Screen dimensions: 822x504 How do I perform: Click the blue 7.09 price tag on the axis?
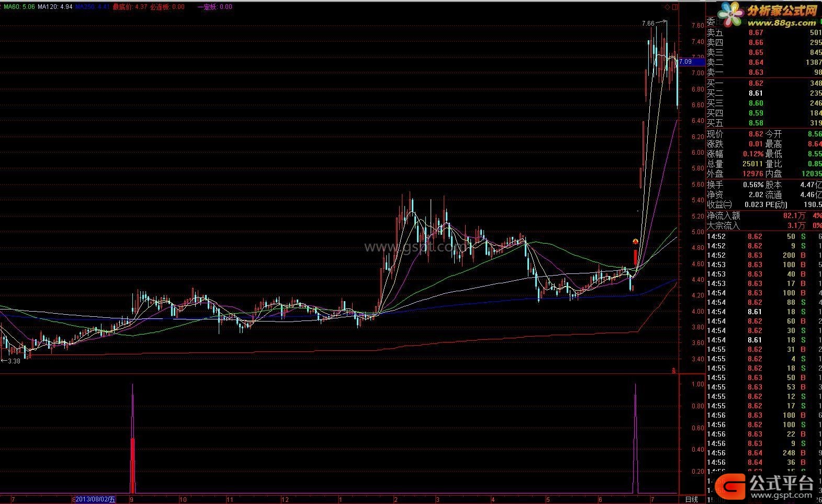coord(692,62)
